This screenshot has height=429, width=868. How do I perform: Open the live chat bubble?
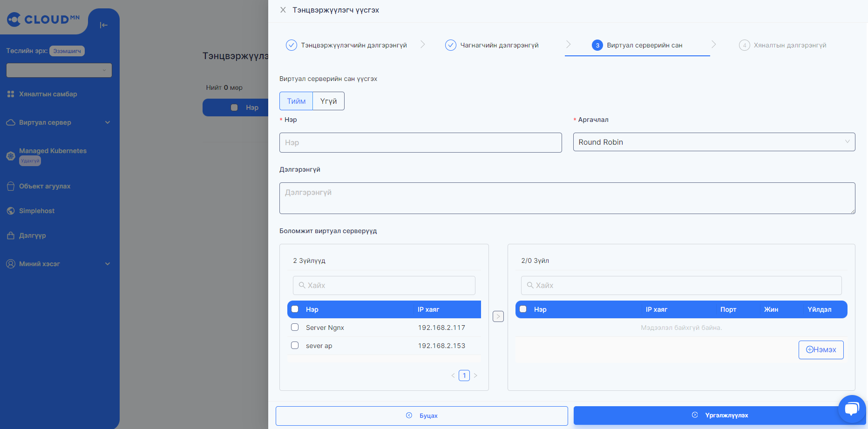click(x=852, y=409)
